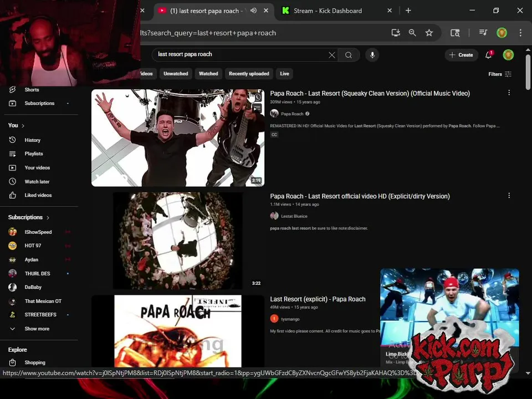Open a new browser tab

tap(408, 11)
